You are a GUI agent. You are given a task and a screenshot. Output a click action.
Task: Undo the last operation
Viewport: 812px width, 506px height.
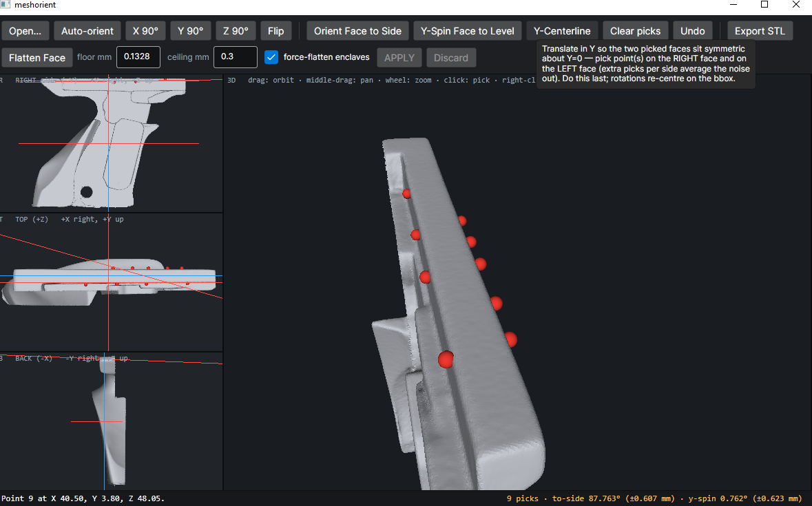(692, 31)
